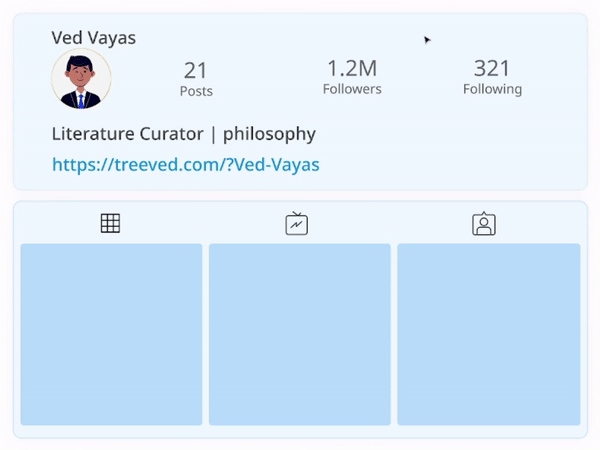600x450 pixels.
Task: Open the third post thumbnail
Action: 489,334
